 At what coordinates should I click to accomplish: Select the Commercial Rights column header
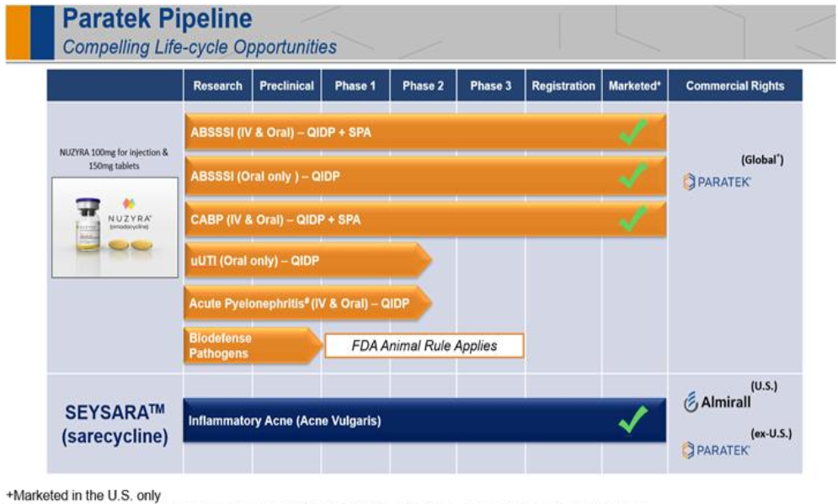pos(735,86)
